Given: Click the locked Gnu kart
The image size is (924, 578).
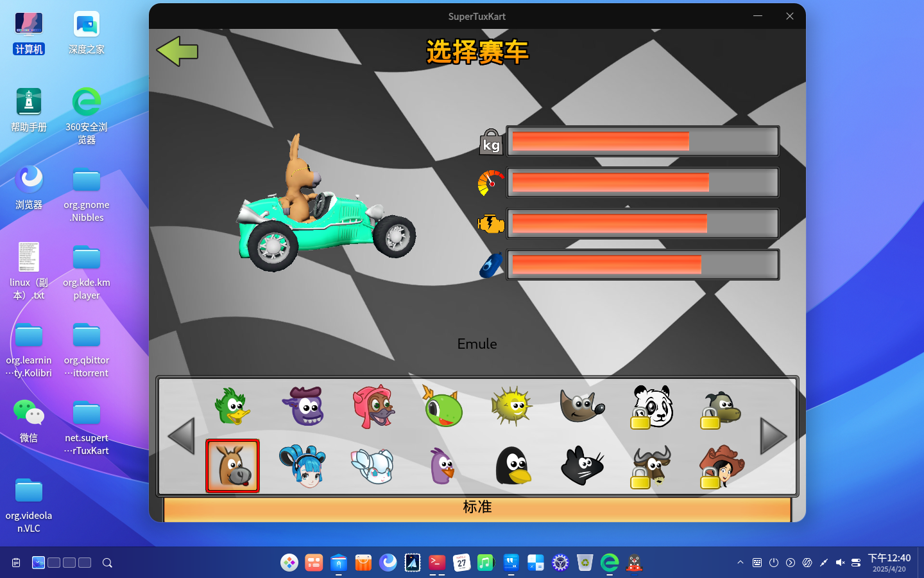Looking at the screenshot, I should [x=651, y=467].
